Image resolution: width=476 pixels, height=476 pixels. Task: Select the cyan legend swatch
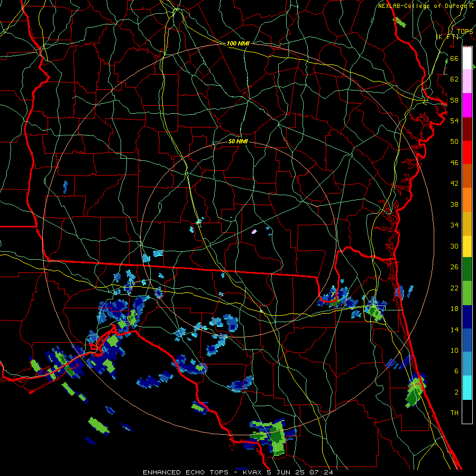[467, 388]
